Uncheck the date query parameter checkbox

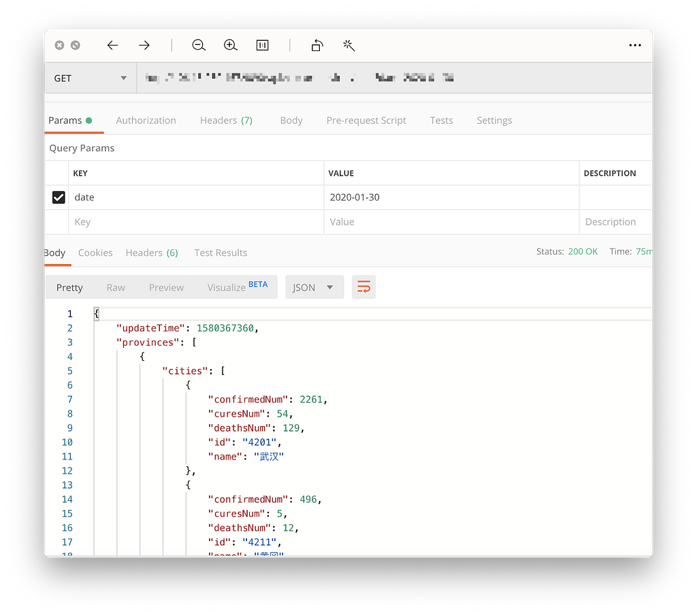[59, 197]
